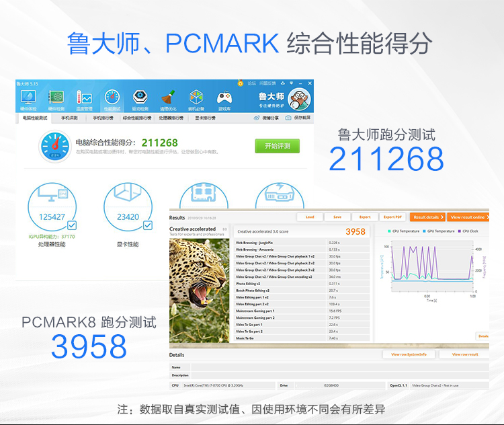The image size is (504, 425).
Task: Open Result details in PCMark
Action: pos(427,217)
